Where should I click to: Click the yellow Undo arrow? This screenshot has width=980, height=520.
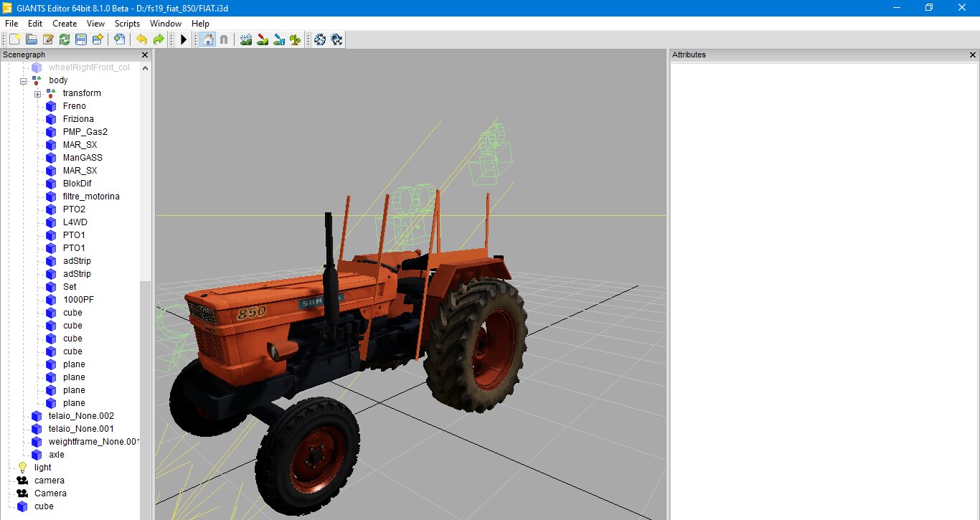[141, 39]
